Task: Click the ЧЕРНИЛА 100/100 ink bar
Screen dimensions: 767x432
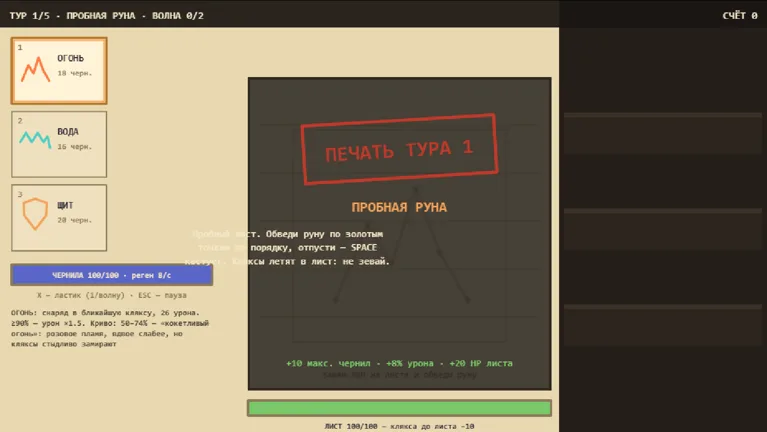Action: click(112, 275)
